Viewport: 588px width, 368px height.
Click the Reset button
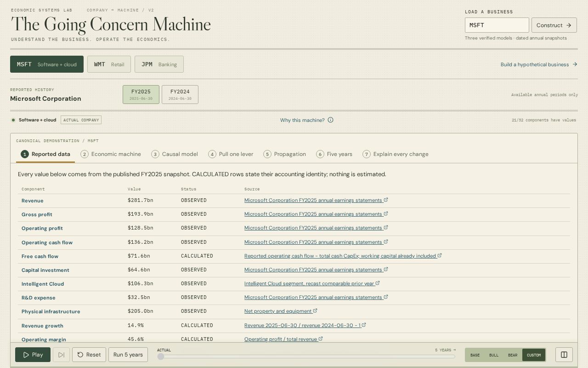point(89,355)
